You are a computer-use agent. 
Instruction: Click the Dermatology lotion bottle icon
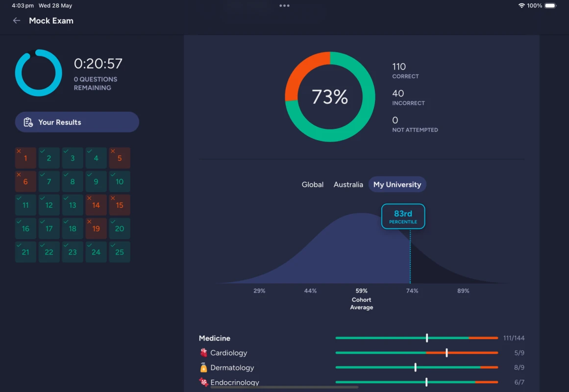[204, 367]
